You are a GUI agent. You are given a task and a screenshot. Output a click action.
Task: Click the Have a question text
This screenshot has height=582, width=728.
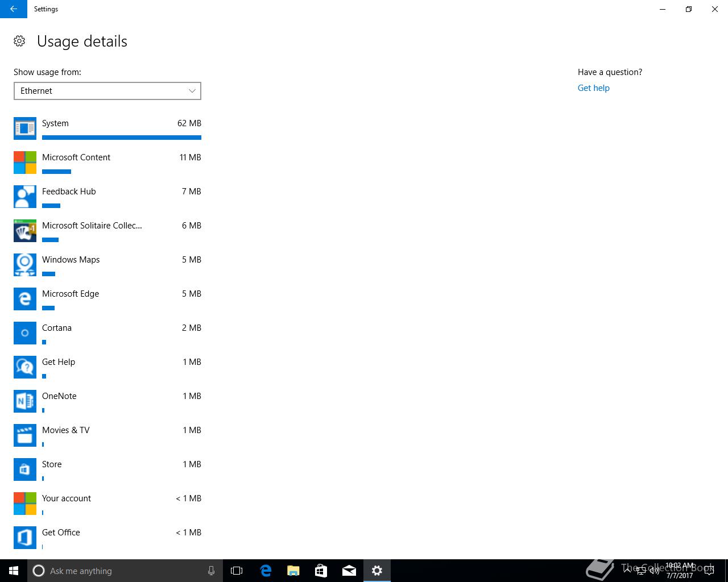[x=610, y=72]
